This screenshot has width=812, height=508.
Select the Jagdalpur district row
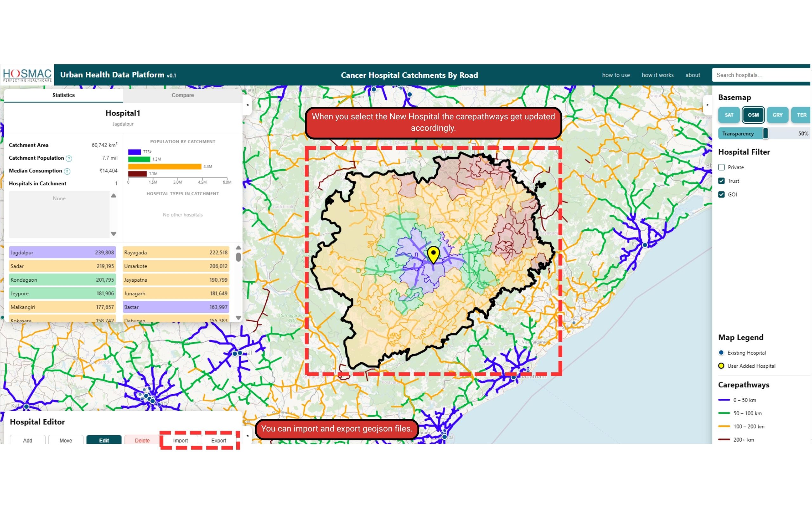pyautogui.click(x=62, y=252)
